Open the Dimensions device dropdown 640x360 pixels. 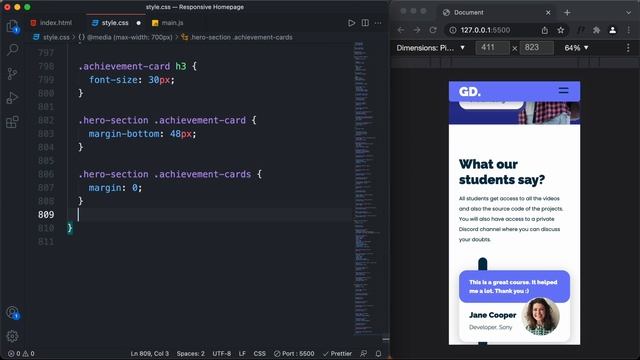click(x=431, y=48)
